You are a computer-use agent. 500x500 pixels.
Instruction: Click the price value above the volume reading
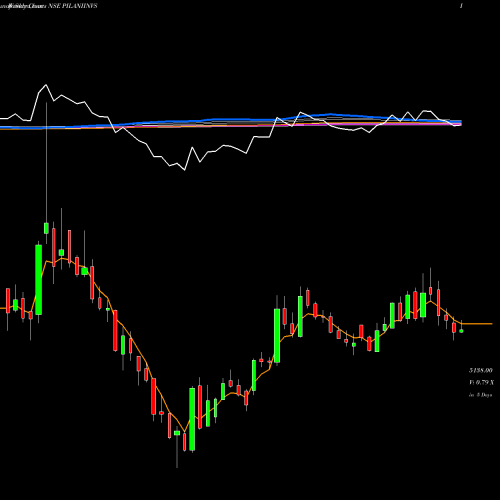[x=481, y=370]
